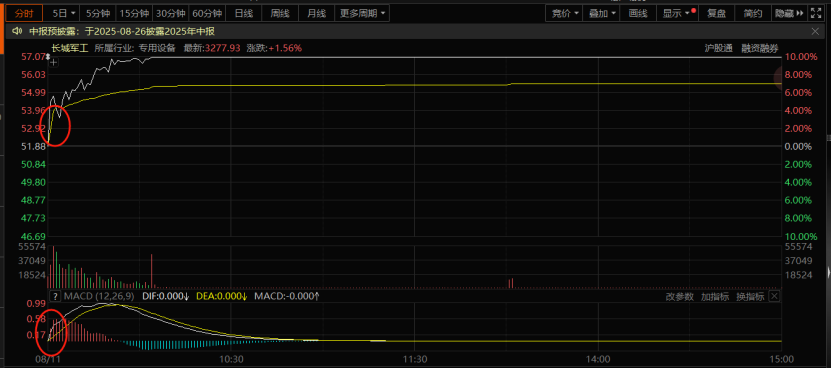This screenshot has width=831, height=368.
Task: Open the 更多周期 dropdown
Action: point(363,13)
